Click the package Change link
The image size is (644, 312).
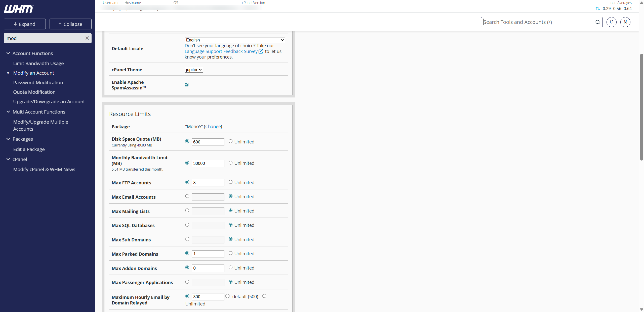pos(213,126)
